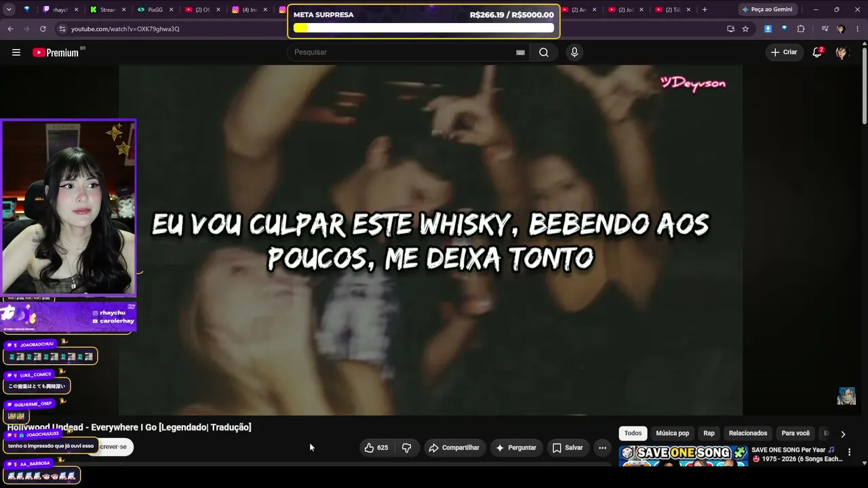Save the video with the Salvar button
868x488 pixels.
[568, 447]
